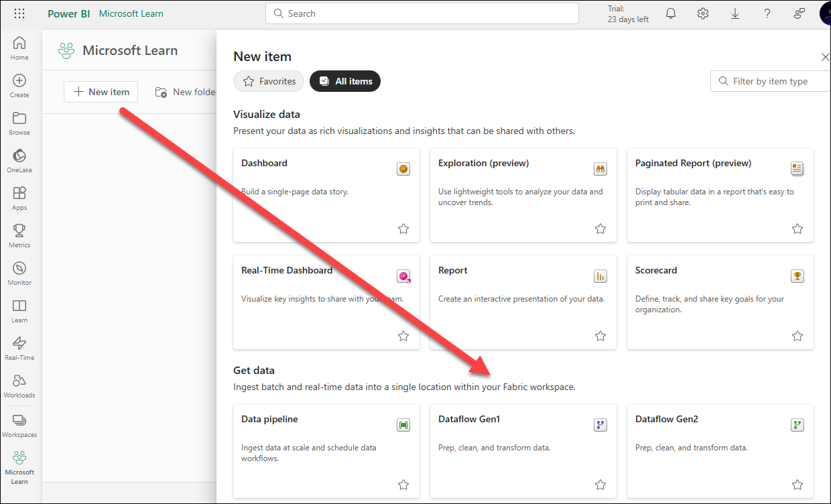
Task: Switch to Favorites filter tab
Action: point(269,81)
